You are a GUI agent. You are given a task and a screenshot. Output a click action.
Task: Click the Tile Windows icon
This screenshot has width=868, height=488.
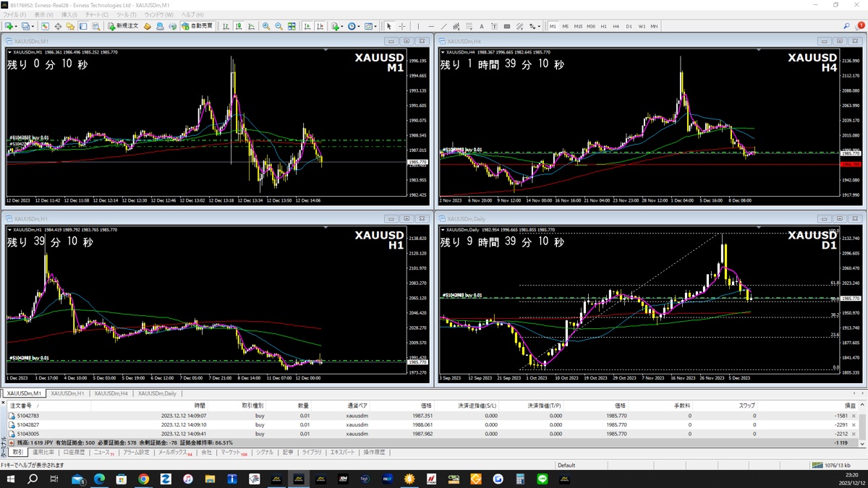293,26
